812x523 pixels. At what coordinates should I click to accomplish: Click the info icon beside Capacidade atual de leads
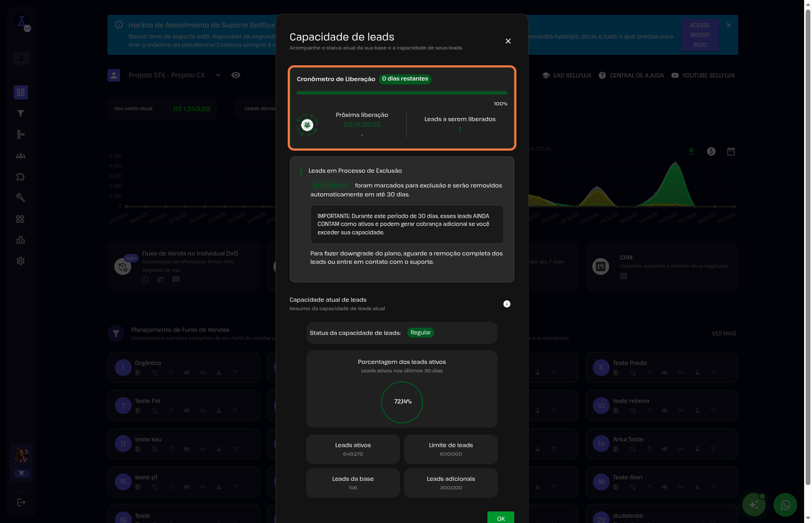506,304
